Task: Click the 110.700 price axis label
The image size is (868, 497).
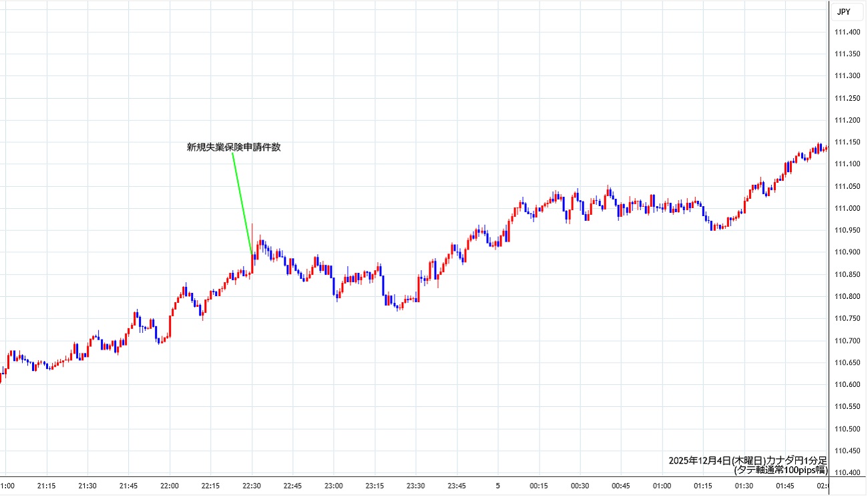Action: tap(847, 340)
